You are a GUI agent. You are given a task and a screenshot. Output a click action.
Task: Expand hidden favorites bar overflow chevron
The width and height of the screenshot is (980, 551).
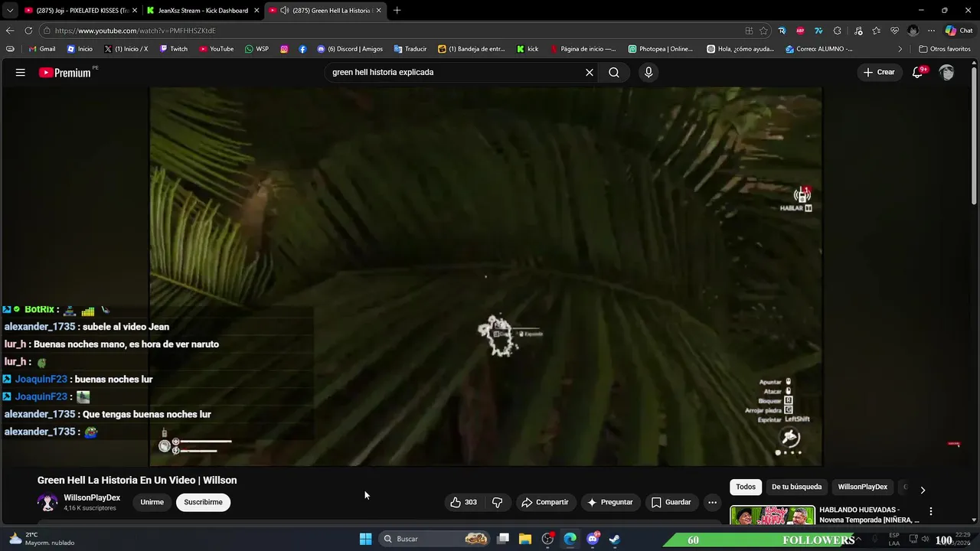point(900,49)
